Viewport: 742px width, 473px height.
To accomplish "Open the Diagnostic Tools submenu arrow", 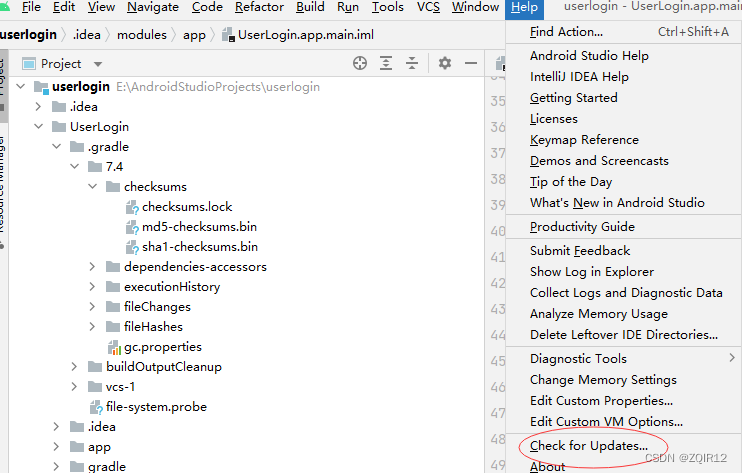I will coord(732,358).
